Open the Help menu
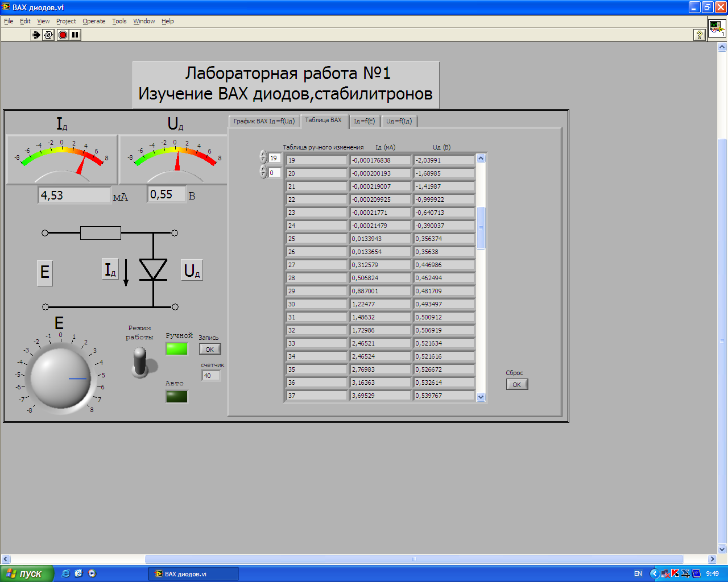 167,21
